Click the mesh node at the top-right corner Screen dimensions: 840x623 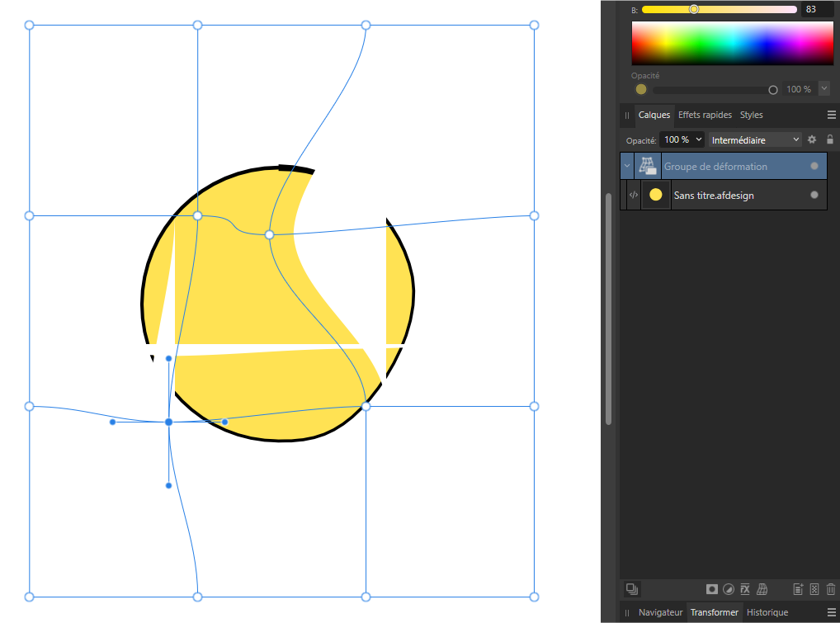[x=534, y=26]
